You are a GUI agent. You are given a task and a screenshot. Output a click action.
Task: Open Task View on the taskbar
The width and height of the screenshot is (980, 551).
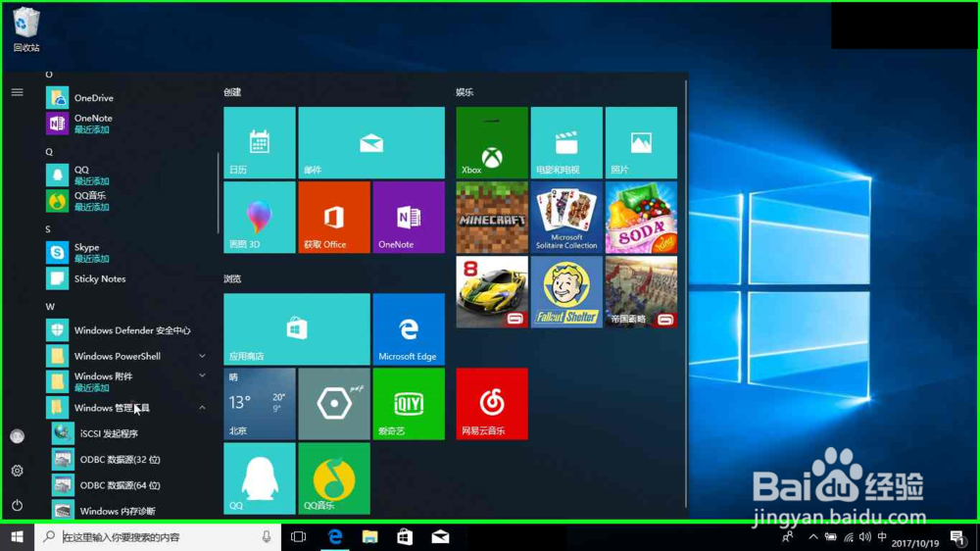coord(299,536)
